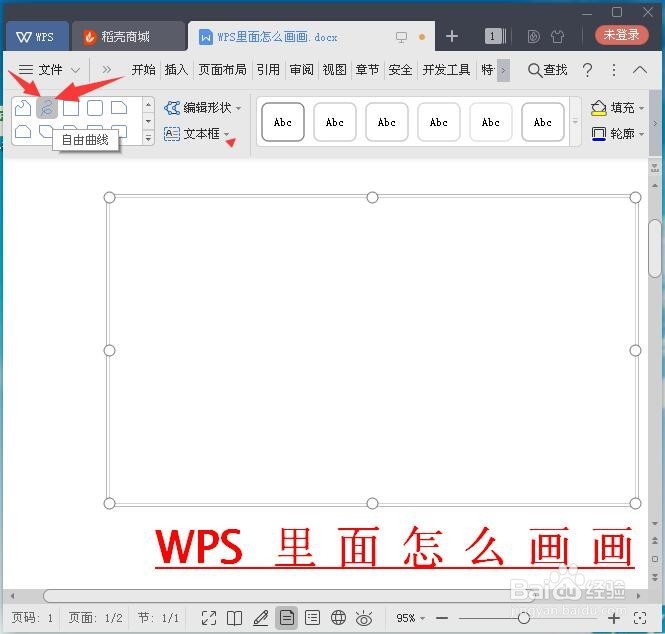
Task: Switch to full screen view in status bar
Action: tap(209, 618)
